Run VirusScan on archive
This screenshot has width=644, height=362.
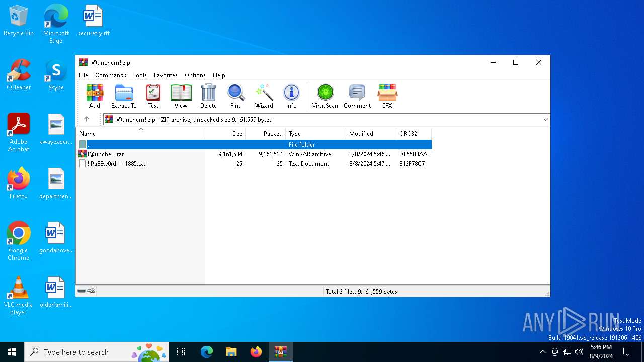(325, 96)
